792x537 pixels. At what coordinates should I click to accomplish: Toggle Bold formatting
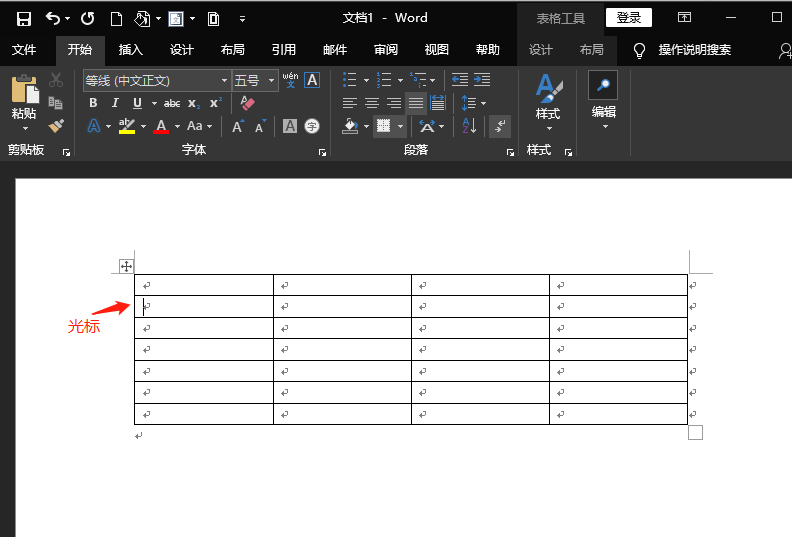93,103
